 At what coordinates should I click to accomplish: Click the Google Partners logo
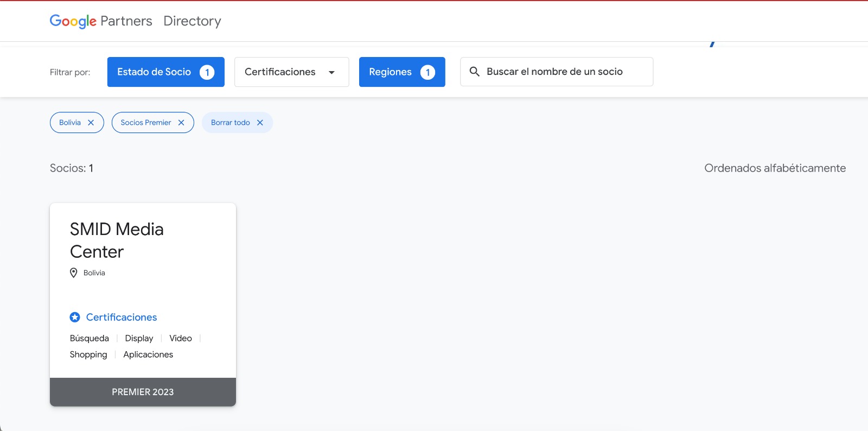point(101,21)
